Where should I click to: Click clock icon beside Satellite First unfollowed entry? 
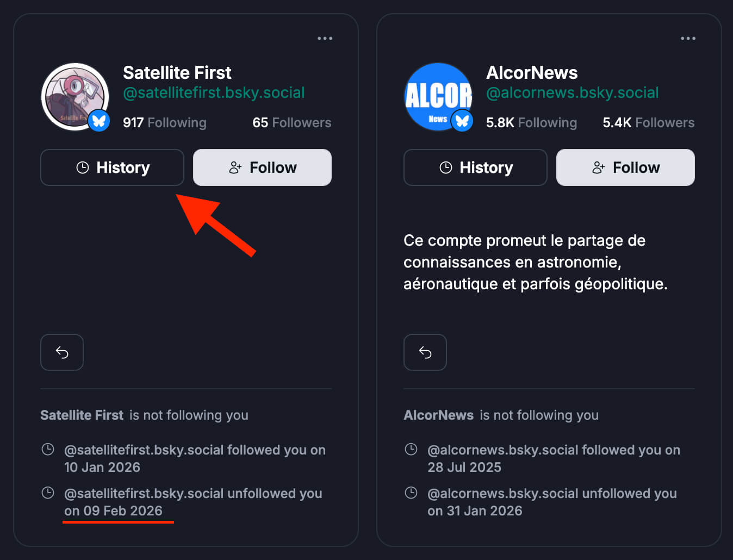(48, 493)
